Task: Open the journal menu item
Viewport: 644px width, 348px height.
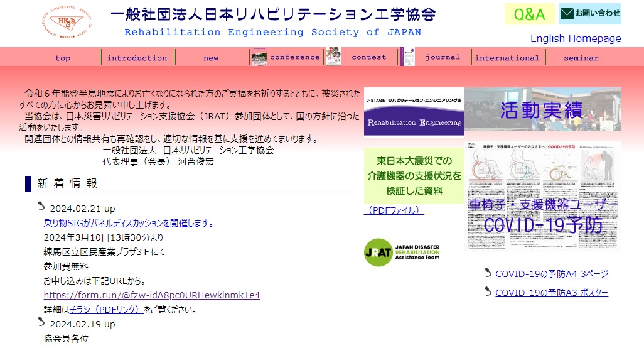Action: tap(443, 57)
